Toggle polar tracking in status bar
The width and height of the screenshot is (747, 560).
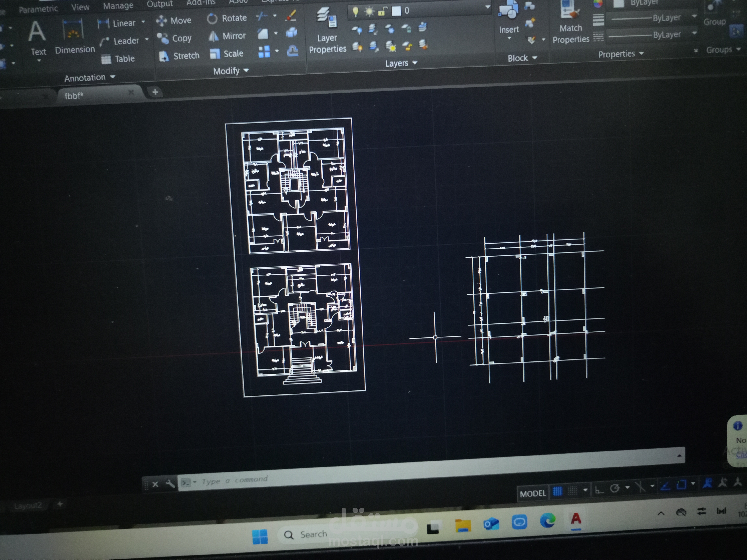coord(615,488)
